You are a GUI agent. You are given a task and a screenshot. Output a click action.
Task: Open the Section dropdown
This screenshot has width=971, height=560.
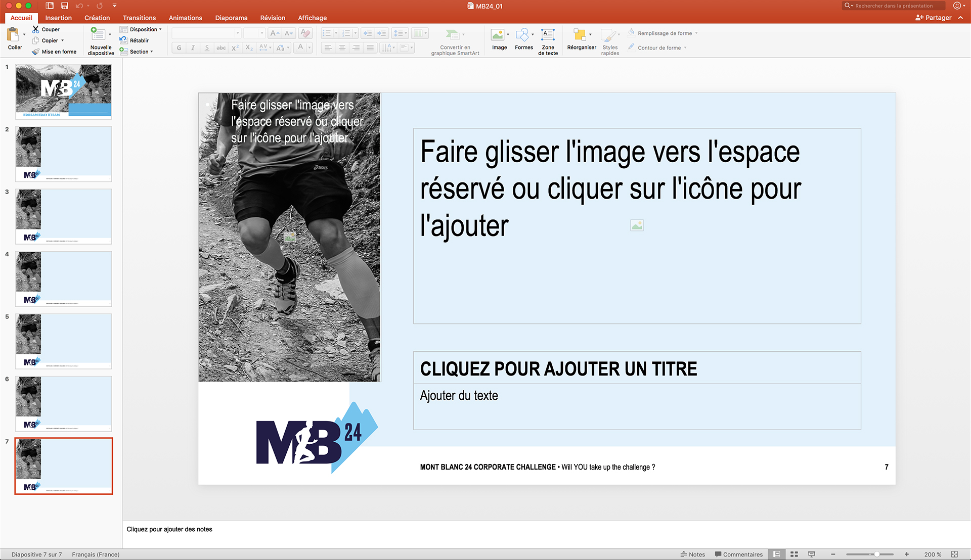click(137, 52)
